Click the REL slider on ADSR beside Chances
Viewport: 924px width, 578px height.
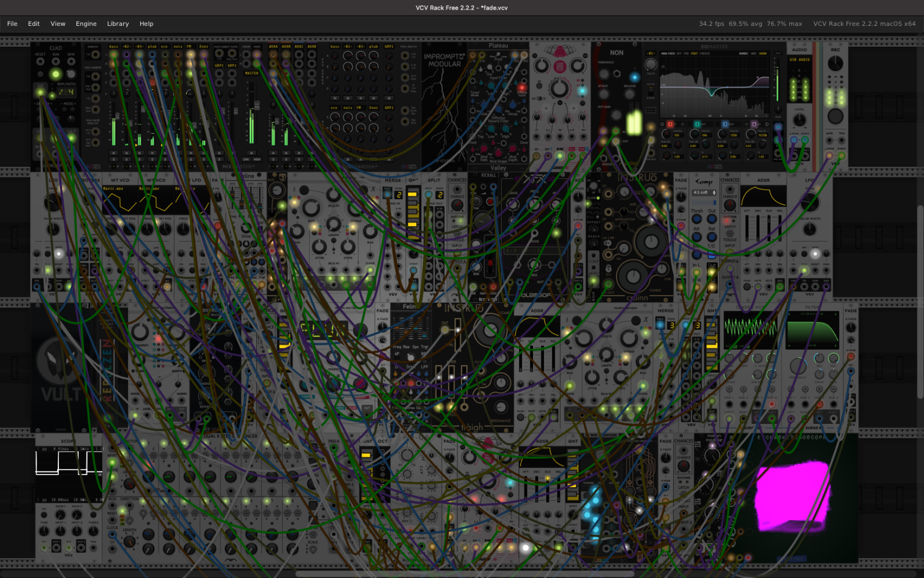click(779, 228)
